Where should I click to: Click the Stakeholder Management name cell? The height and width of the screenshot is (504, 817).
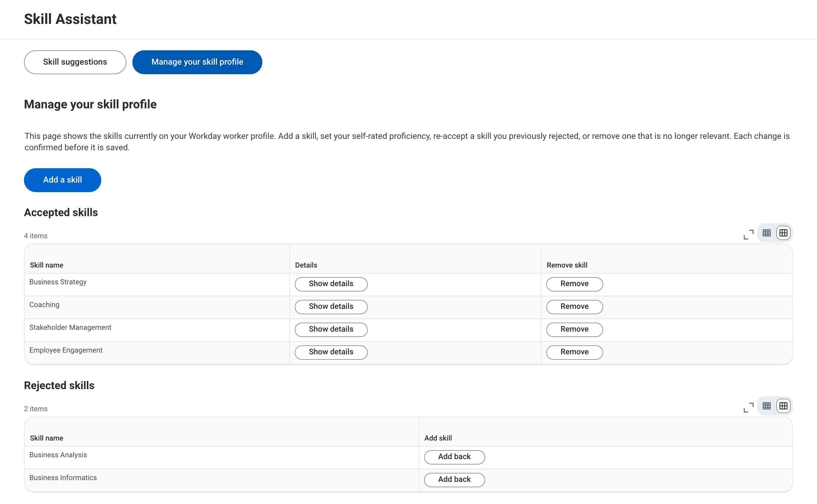tap(157, 330)
